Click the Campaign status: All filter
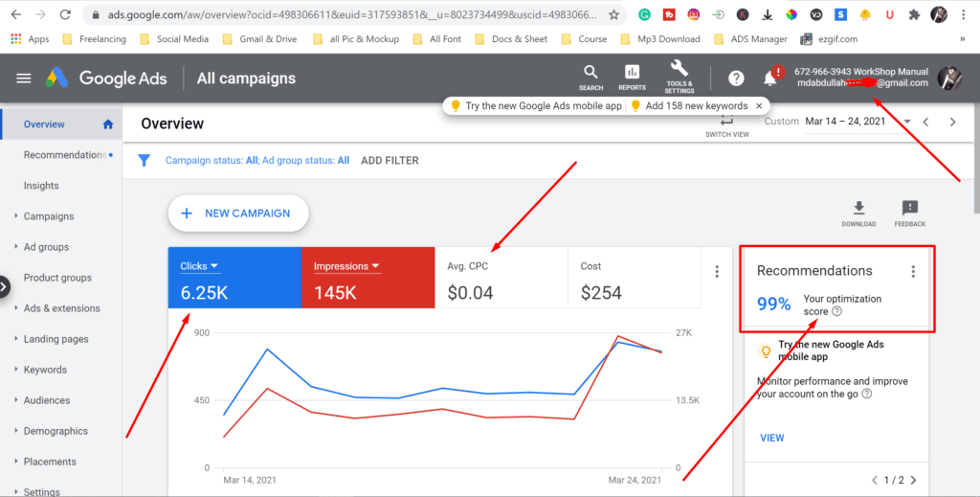Screen dimensions: 980x497 (x=212, y=161)
